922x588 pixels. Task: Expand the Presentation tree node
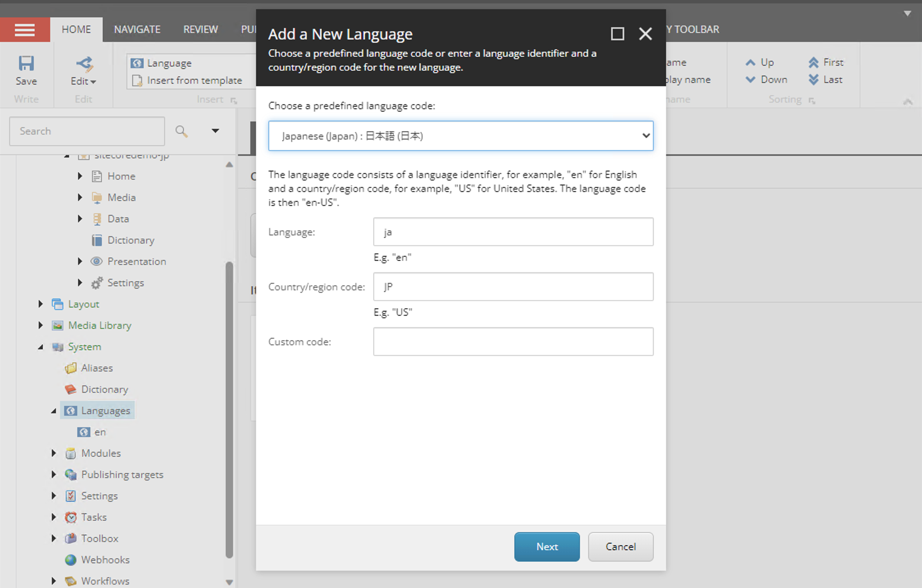pos(80,261)
